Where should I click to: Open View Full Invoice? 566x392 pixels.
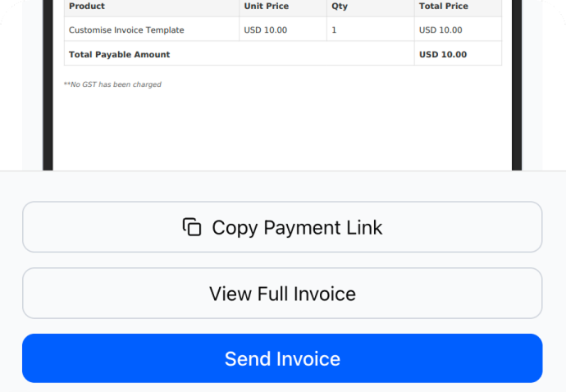(282, 294)
